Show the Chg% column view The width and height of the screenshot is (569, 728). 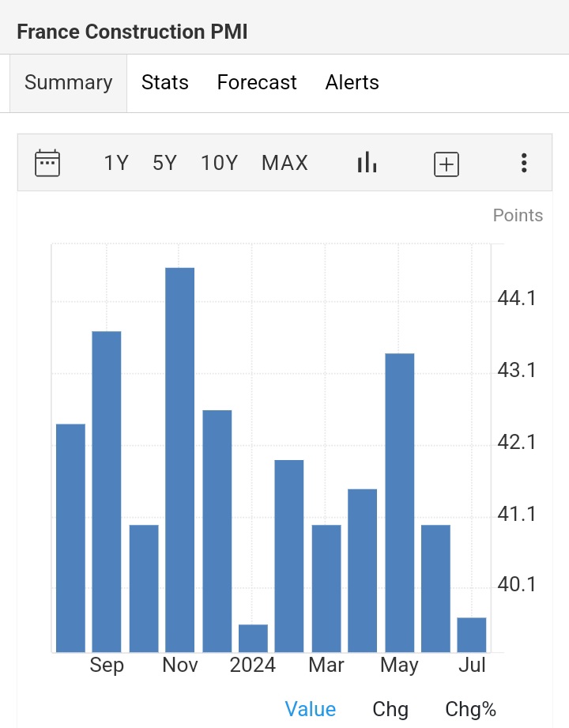coord(470,709)
